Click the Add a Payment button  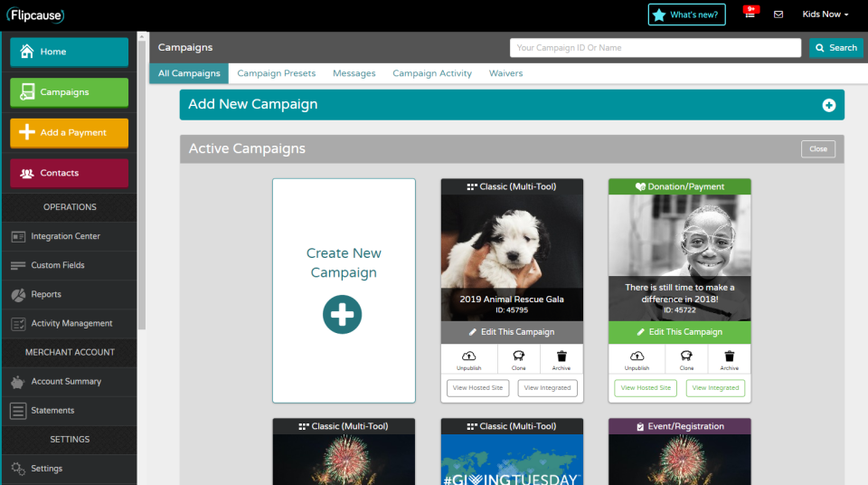tap(70, 132)
